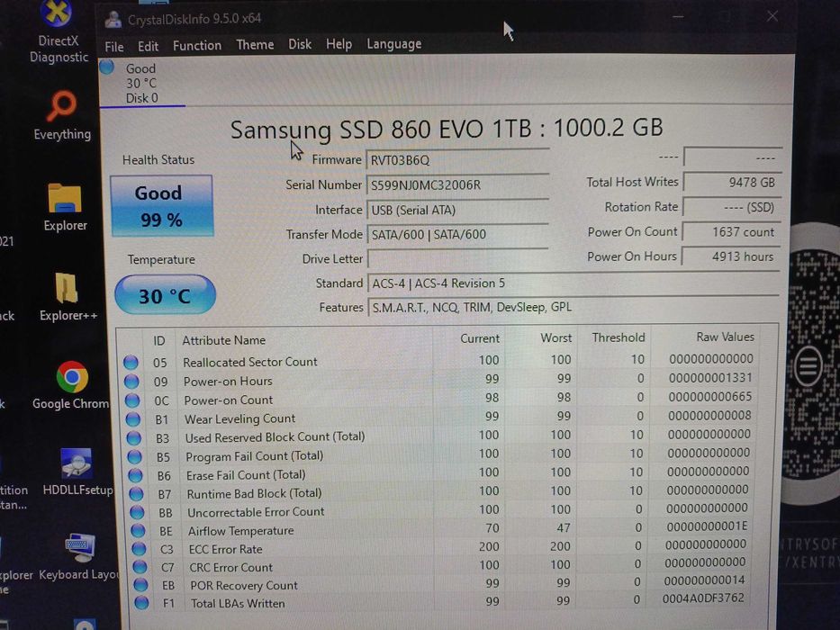
Task: Click the Power On Hours value 4913 hours
Action: coord(731,256)
